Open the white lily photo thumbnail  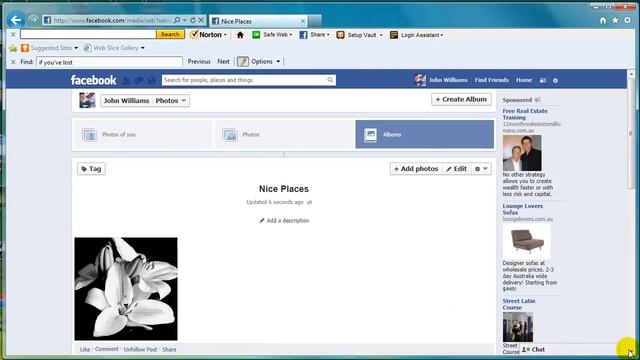point(126,289)
